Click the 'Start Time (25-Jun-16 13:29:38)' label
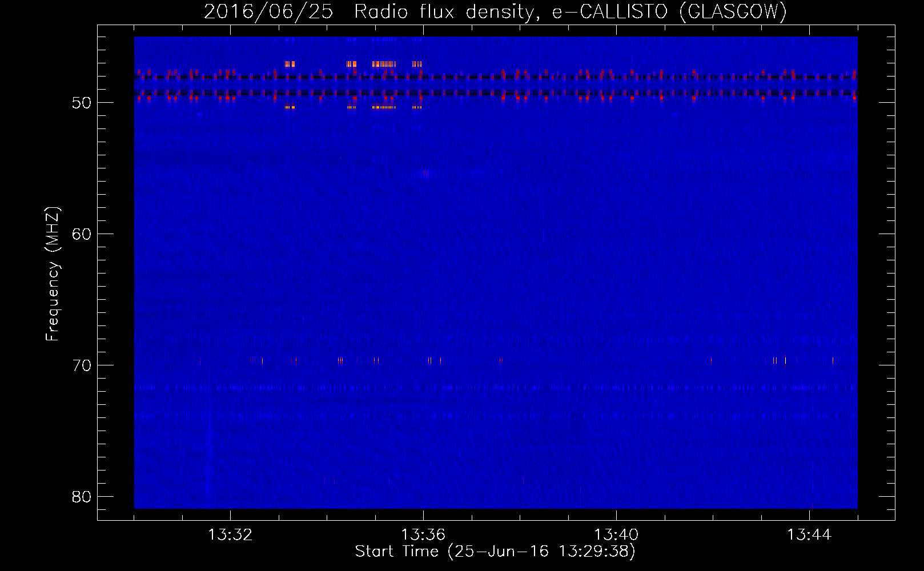This screenshot has height=571, width=924. [x=495, y=552]
